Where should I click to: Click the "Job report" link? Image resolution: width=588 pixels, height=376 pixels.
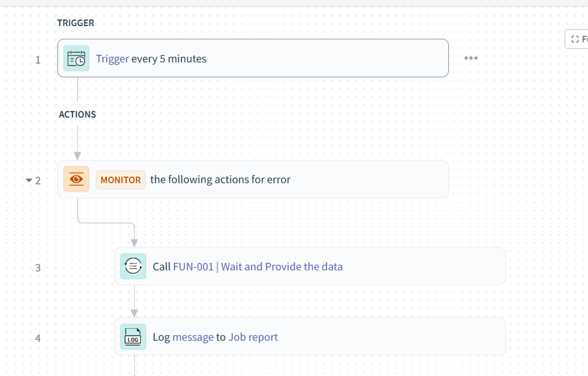click(x=253, y=337)
